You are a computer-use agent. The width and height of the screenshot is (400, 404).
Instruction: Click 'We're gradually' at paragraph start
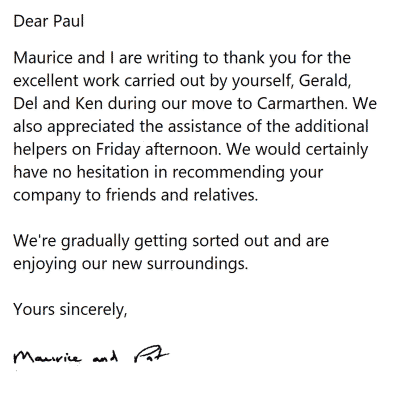[71, 242]
